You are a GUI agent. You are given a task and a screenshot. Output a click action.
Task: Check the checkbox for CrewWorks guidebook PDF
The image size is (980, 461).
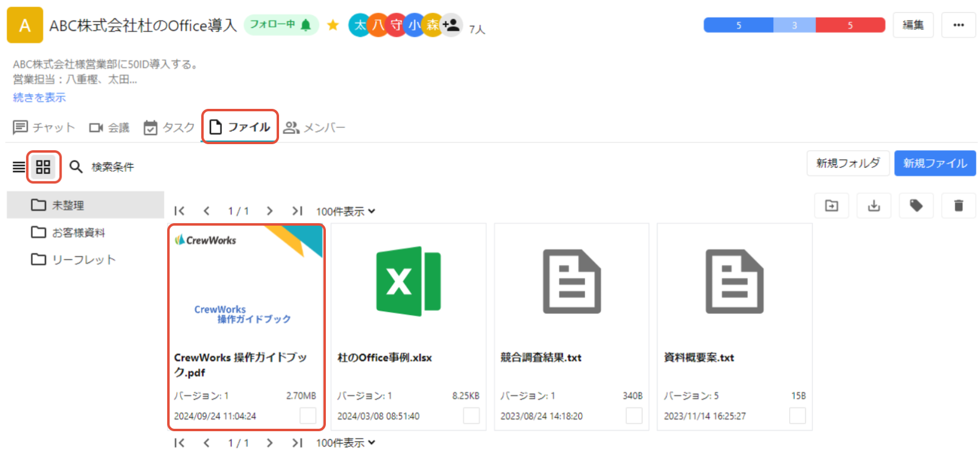click(x=308, y=415)
